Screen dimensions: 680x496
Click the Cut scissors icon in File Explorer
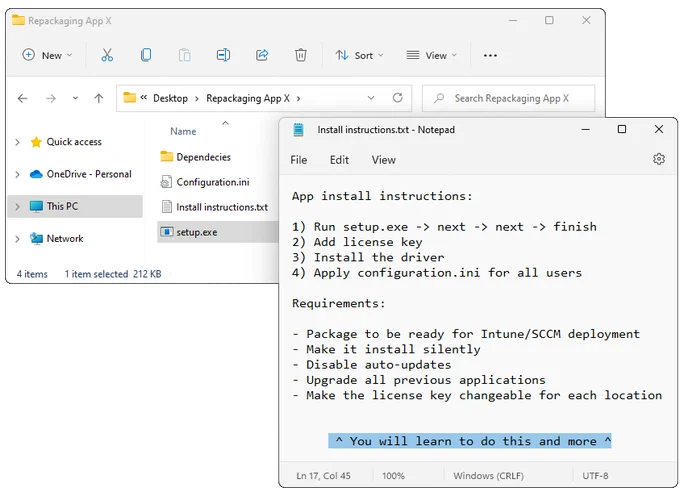tap(107, 55)
